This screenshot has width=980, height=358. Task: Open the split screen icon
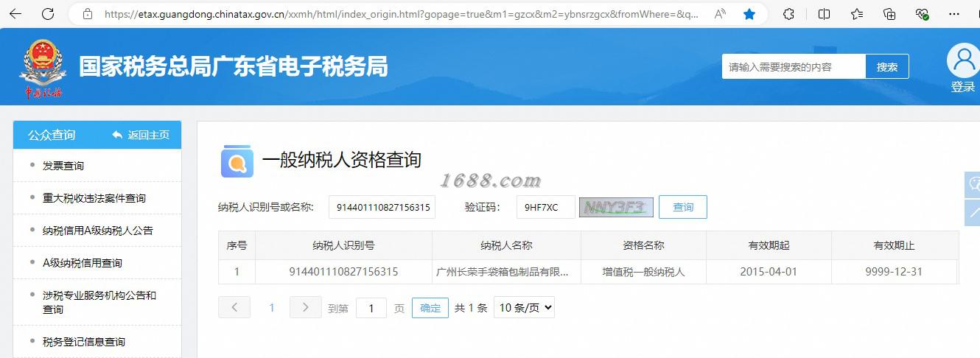click(x=824, y=14)
